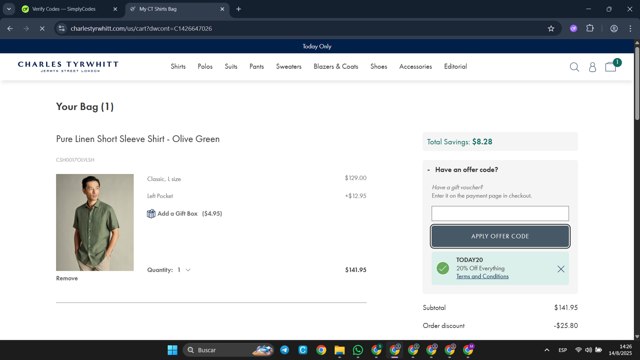Open the Quantity dropdown
The image size is (640, 360).
[x=183, y=270]
